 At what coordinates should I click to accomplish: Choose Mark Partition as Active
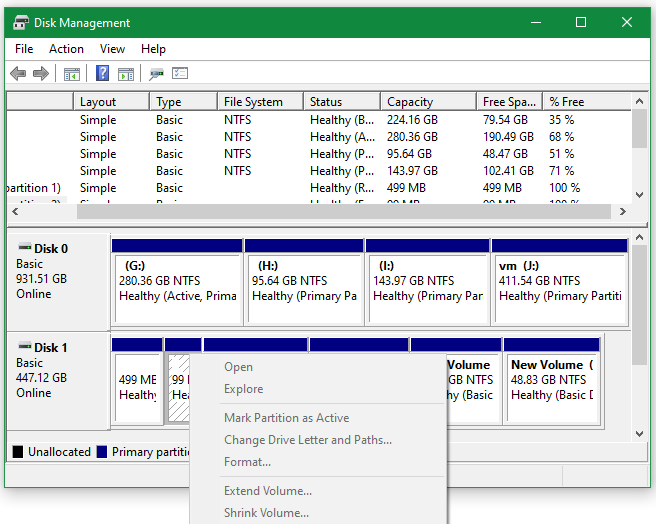(x=318, y=418)
